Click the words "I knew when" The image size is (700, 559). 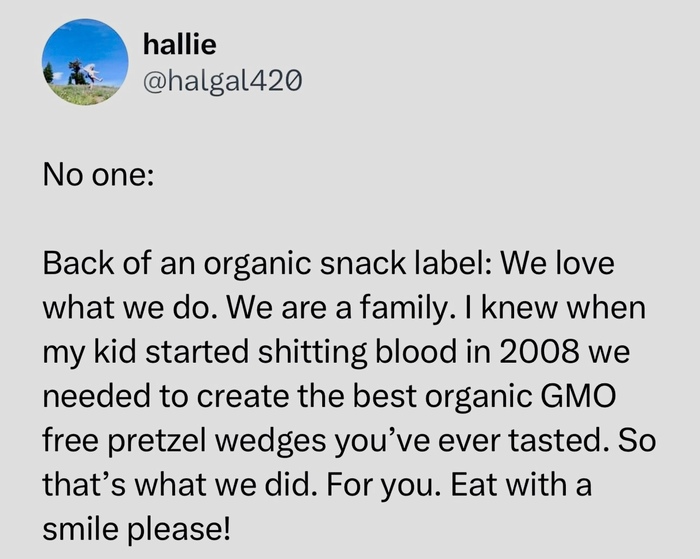[528, 310]
